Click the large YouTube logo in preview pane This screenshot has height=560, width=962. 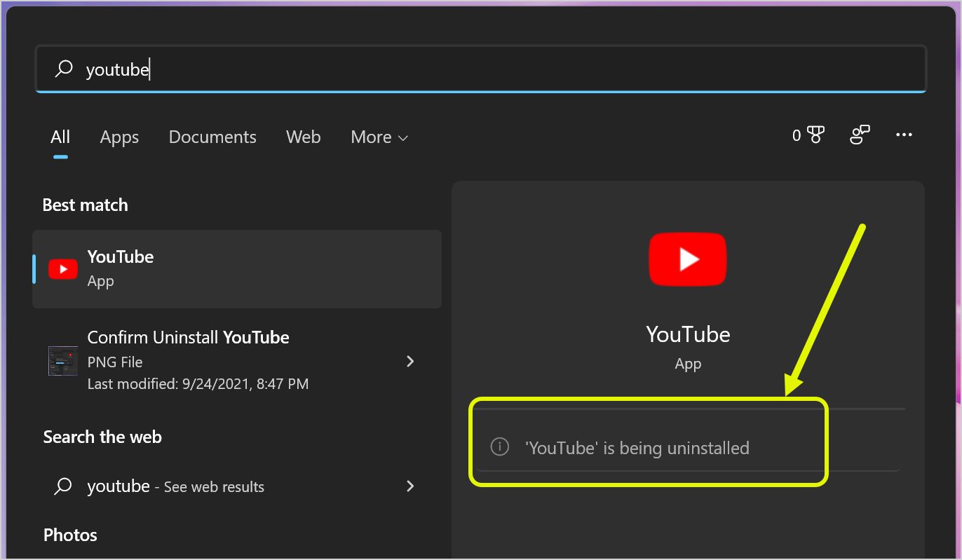coord(687,259)
